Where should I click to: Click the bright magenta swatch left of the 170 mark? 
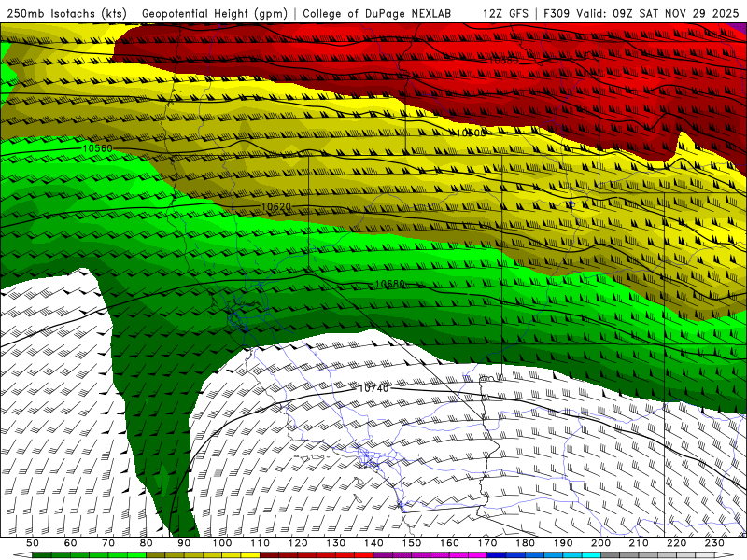coord(478,555)
